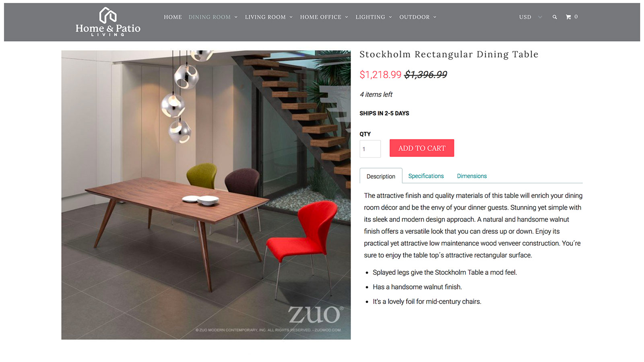Image resolution: width=644 pixels, height=362 pixels.
Task: Open the search magnifier icon
Action: click(x=555, y=17)
